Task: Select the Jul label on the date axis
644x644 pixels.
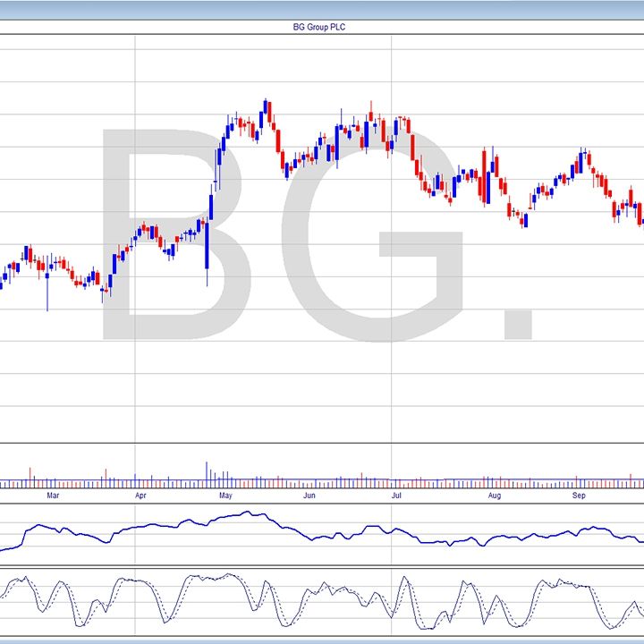Action: (x=396, y=495)
